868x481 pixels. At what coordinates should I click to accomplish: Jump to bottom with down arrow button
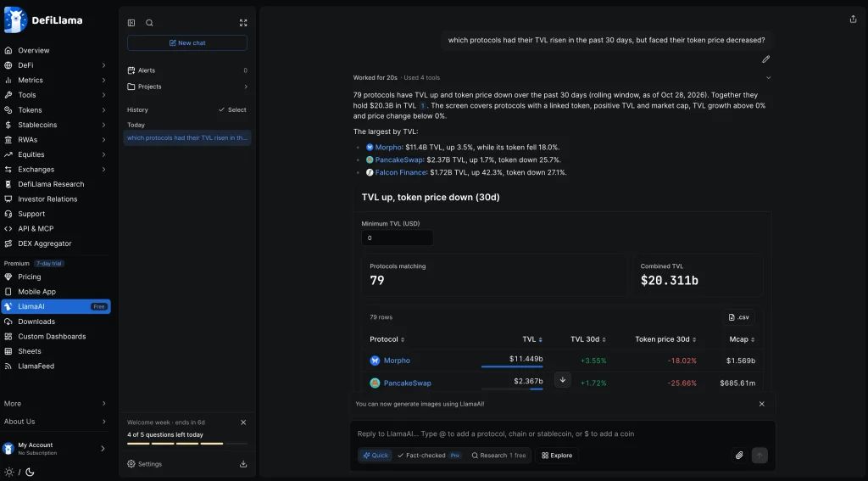pos(563,380)
